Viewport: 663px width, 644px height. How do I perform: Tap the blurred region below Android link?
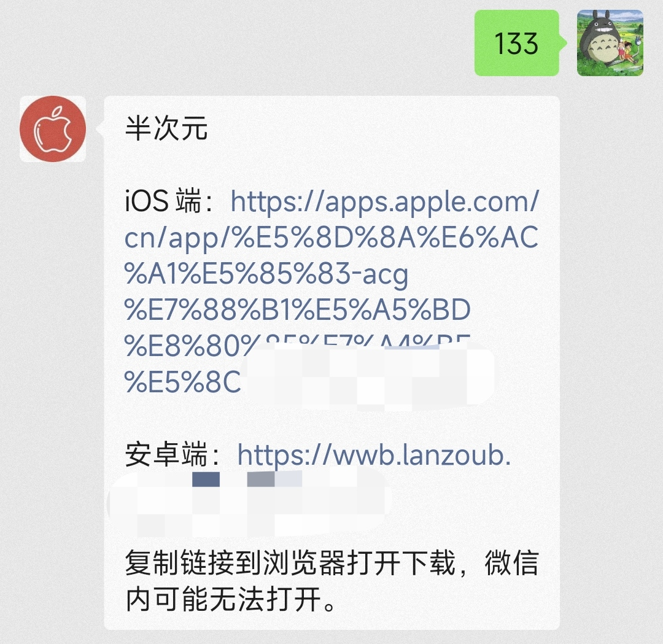click(x=249, y=503)
